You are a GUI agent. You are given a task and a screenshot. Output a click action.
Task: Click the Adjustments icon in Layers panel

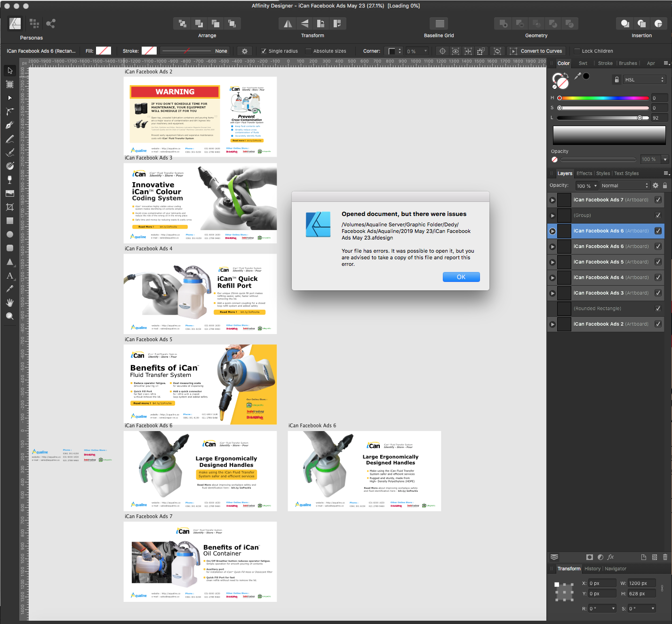click(x=600, y=557)
